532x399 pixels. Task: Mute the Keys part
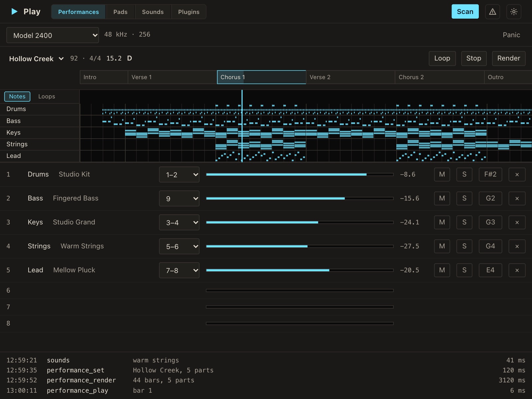tap(442, 222)
